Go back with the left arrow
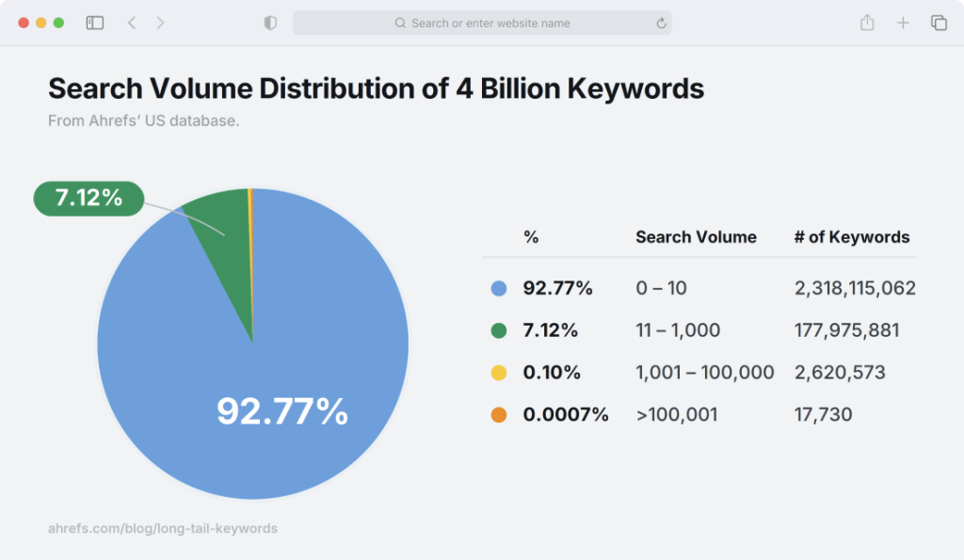Image resolution: width=964 pixels, height=560 pixels. coord(132,24)
